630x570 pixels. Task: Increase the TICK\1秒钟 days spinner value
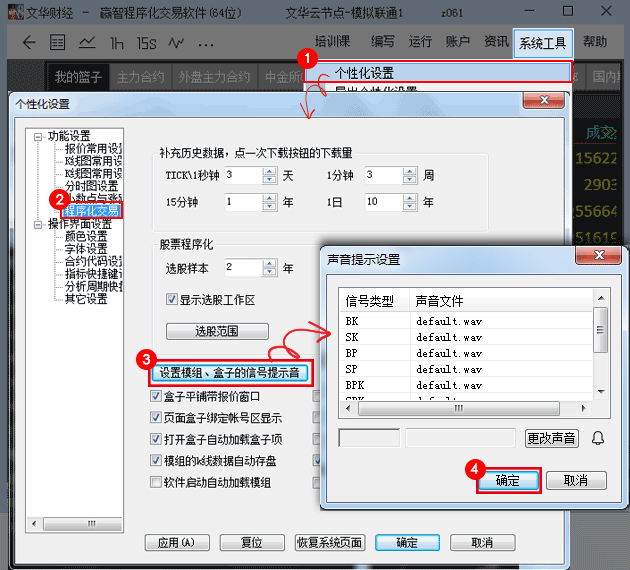[x=269, y=170]
